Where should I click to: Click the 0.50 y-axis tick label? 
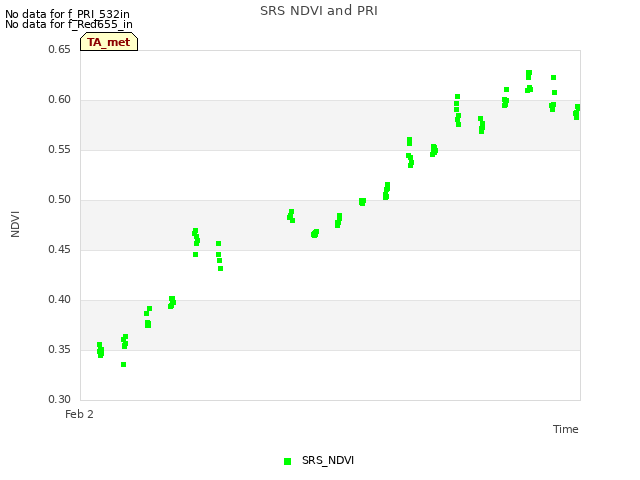click(x=60, y=200)
